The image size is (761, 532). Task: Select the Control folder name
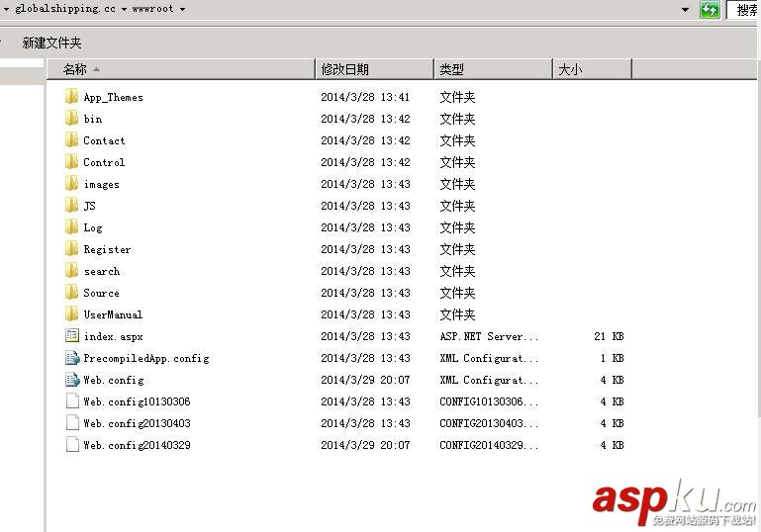point(104,162)
